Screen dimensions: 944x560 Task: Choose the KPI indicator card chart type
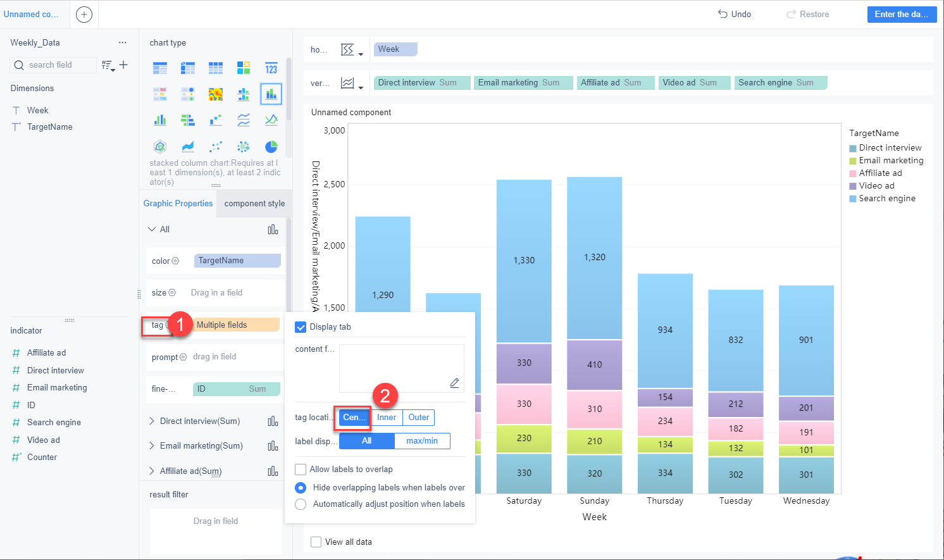pyautogui.click(x=271, y=68)
